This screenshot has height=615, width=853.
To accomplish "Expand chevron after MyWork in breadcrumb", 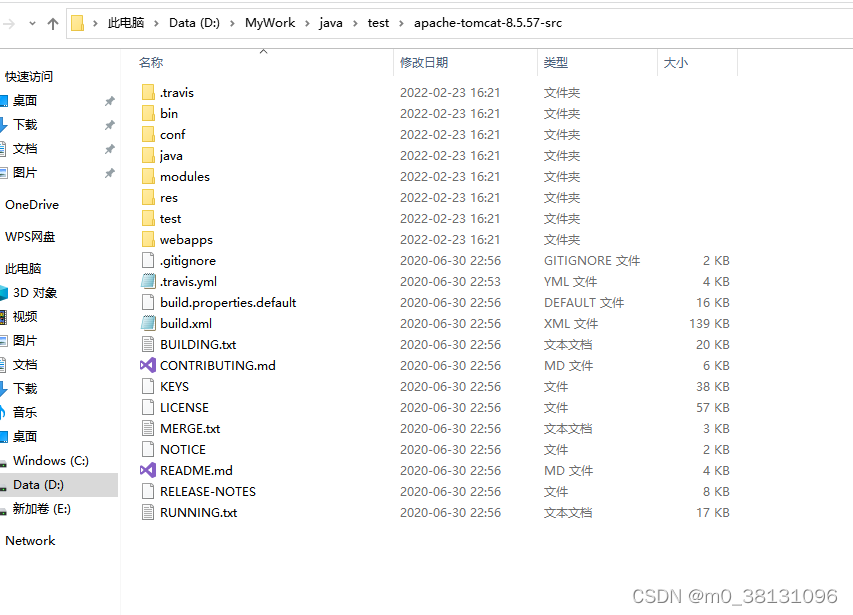I will point(307,23).
